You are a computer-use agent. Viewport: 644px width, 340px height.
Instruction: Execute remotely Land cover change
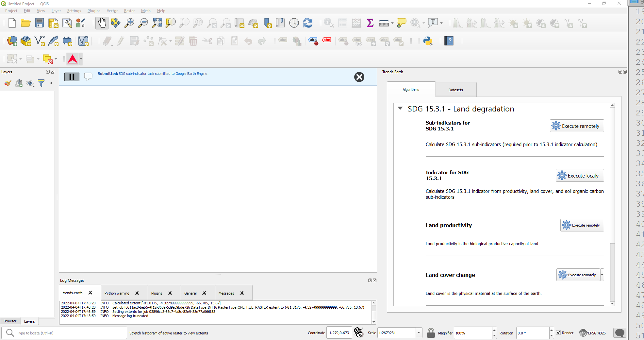(578, 275)
